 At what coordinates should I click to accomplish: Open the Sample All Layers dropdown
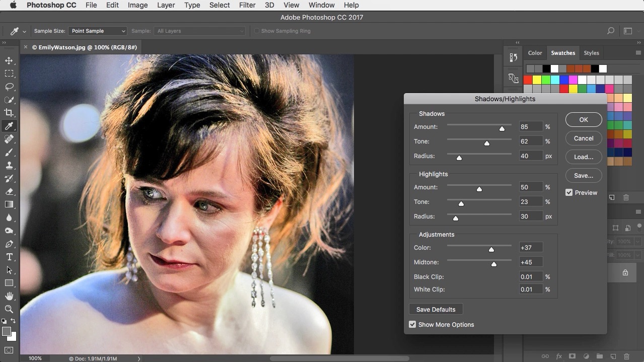click(199, 31)
